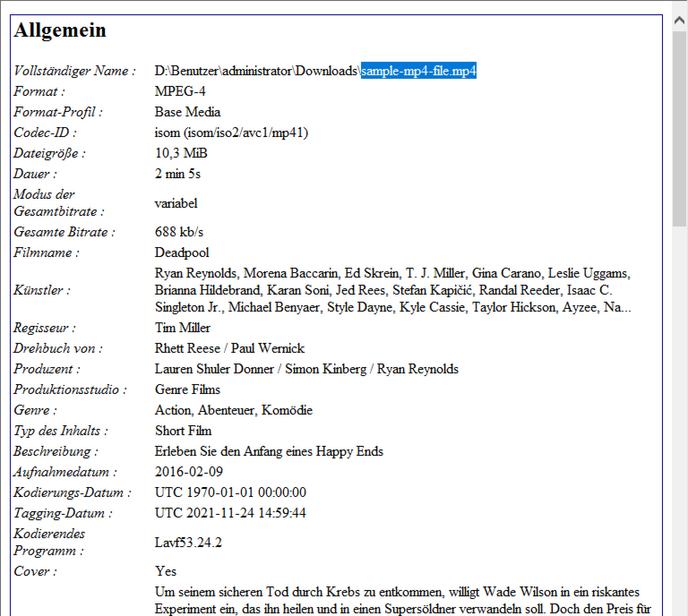Click the Tagging-Datum value UTC 2021-11-24 14:59:44
Viewport: 688px width, 616px height.
pos(231,513)
